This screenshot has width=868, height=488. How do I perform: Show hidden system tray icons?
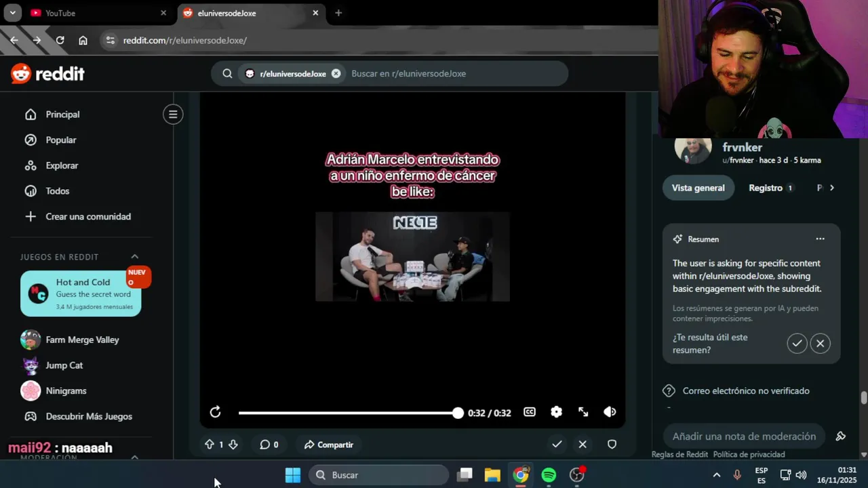716,475
